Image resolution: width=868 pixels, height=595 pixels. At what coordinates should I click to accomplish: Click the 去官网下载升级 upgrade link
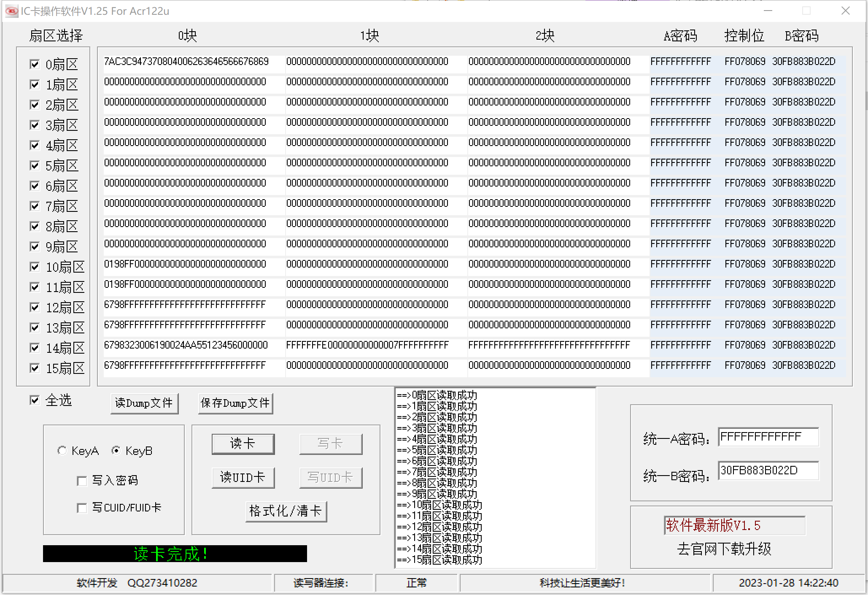point(724,549)
